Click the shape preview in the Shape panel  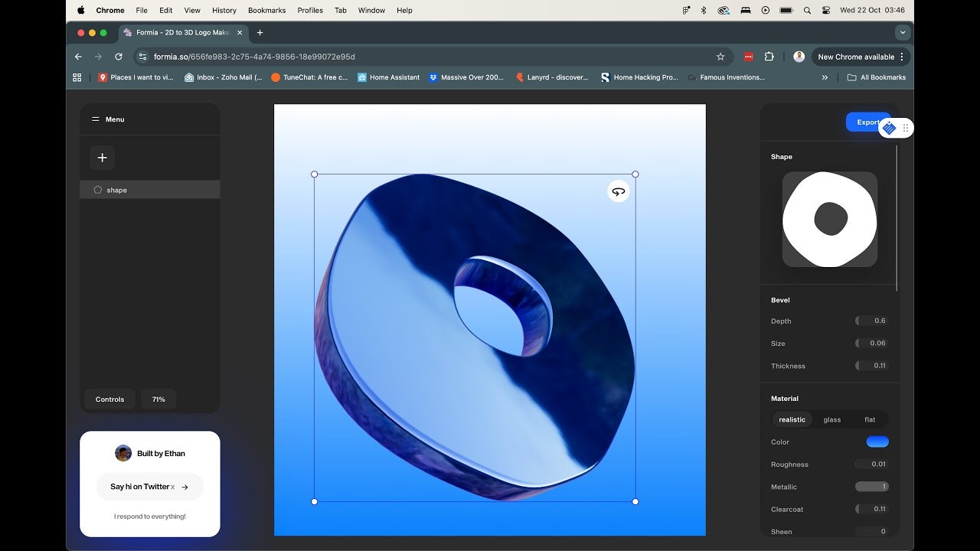[829, 219]
